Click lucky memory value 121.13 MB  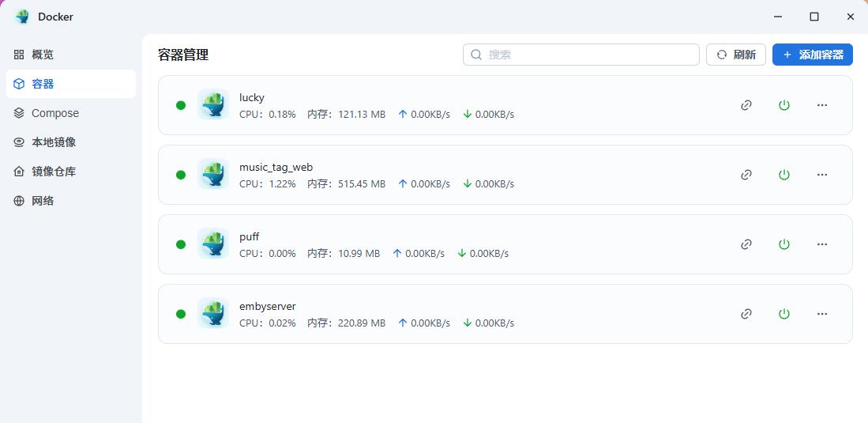(362, 114)
